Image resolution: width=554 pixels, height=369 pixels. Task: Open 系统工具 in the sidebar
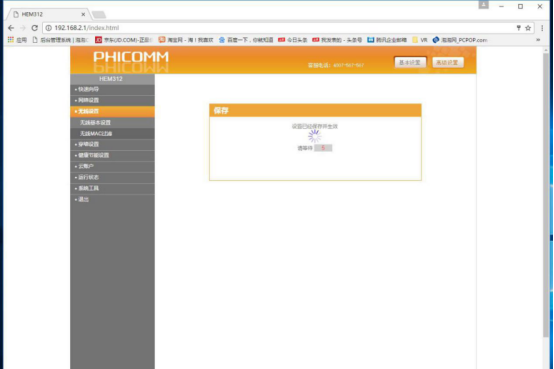(112, 188)
